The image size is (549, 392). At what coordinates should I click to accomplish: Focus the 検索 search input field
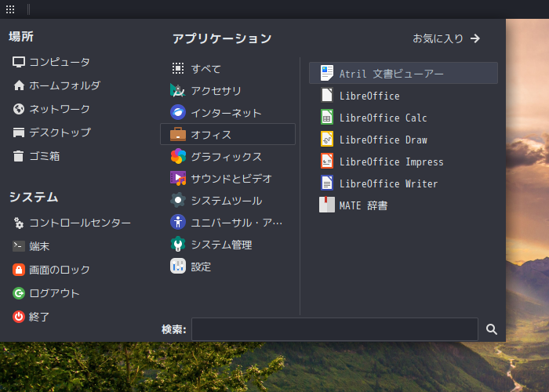pos(335,329)
